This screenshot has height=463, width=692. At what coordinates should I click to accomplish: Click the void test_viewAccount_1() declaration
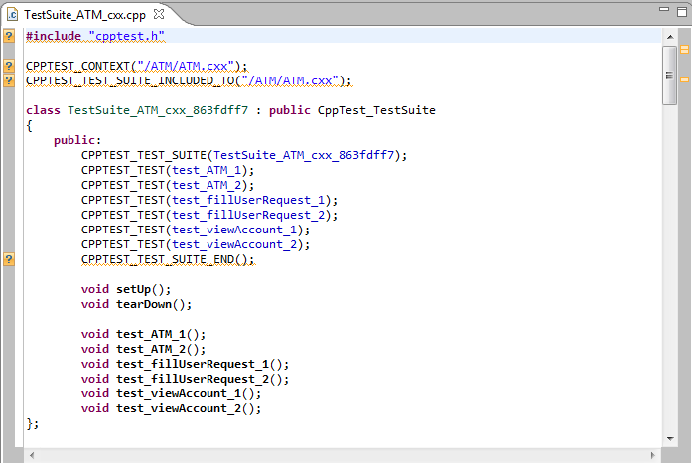(171, 394)
